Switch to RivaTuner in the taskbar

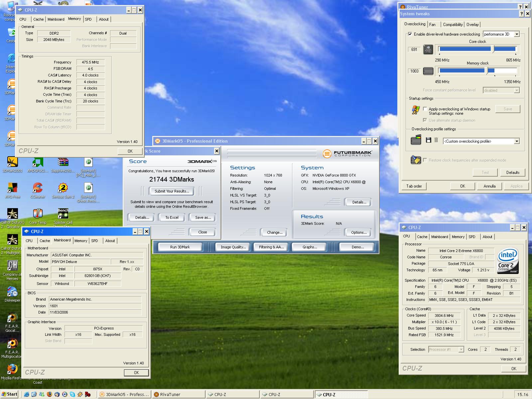click(179, 395)
